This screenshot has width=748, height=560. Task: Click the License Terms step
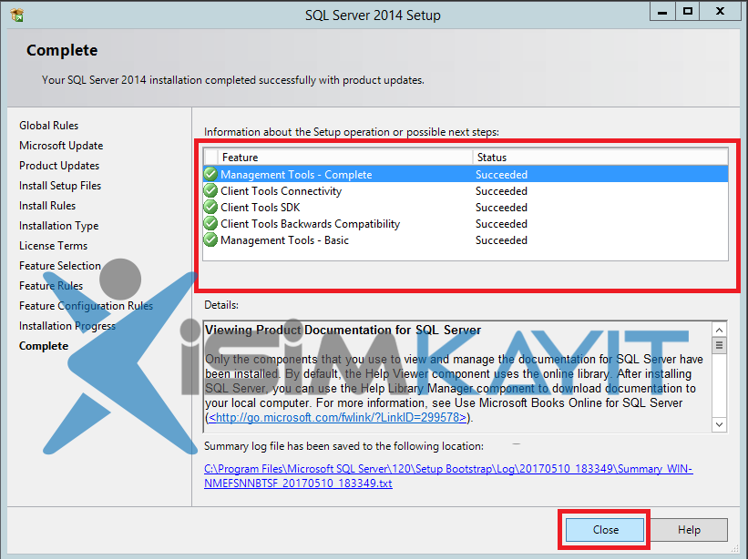(54, 246)
